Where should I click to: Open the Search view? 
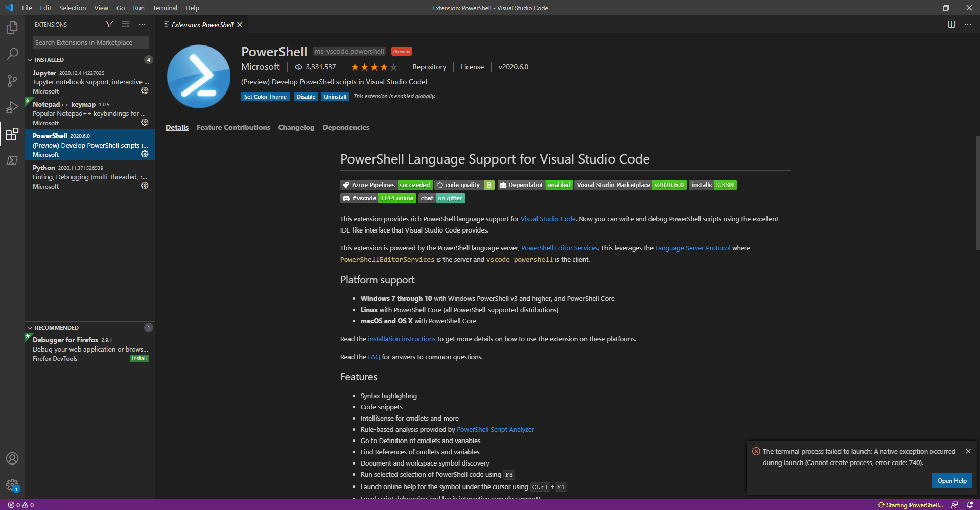click(x=12, y=54)
